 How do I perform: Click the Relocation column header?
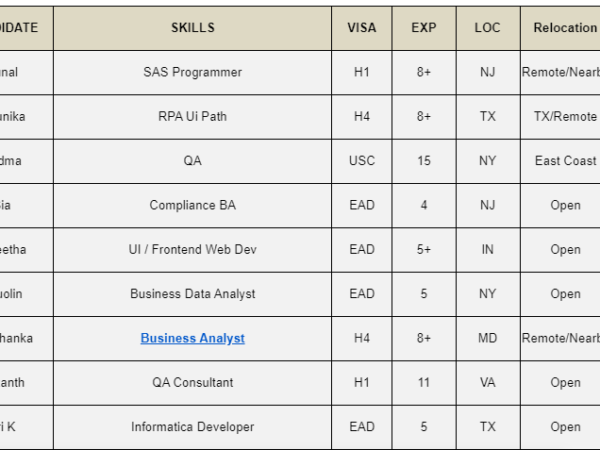564,28
